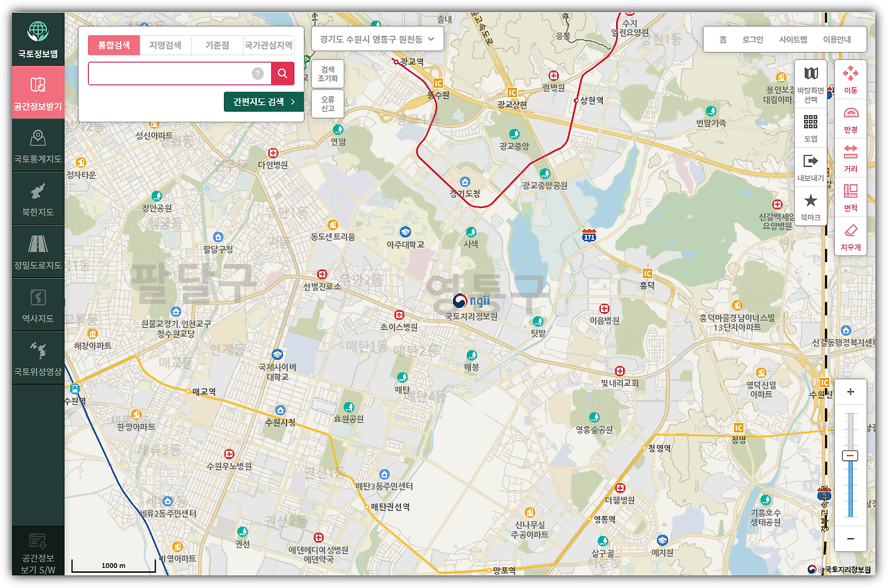The height and width of the screenshot is (588, 888).
Task: Click the 사이트맵 top menu link
Action: click(793, 40)
